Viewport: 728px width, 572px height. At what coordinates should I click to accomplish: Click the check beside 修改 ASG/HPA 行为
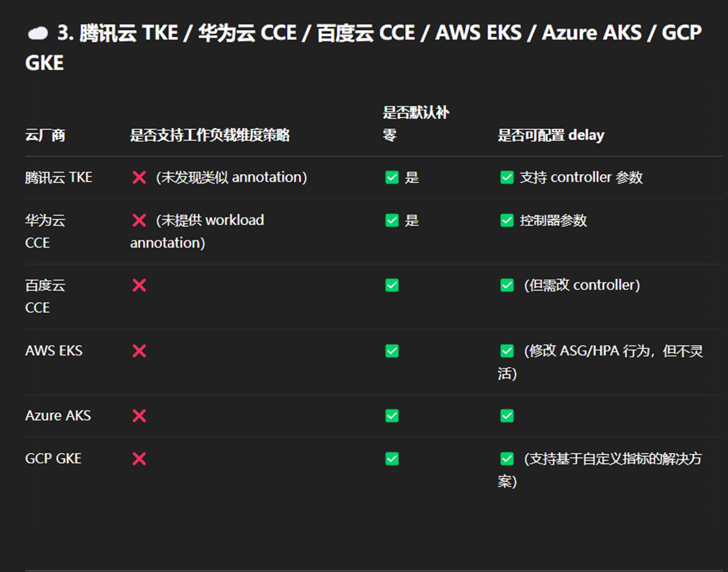pos(507,351)
